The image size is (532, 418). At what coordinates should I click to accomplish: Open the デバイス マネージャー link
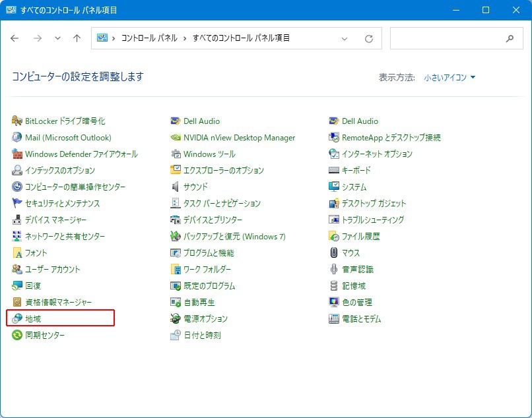click(x=55, y=220)
